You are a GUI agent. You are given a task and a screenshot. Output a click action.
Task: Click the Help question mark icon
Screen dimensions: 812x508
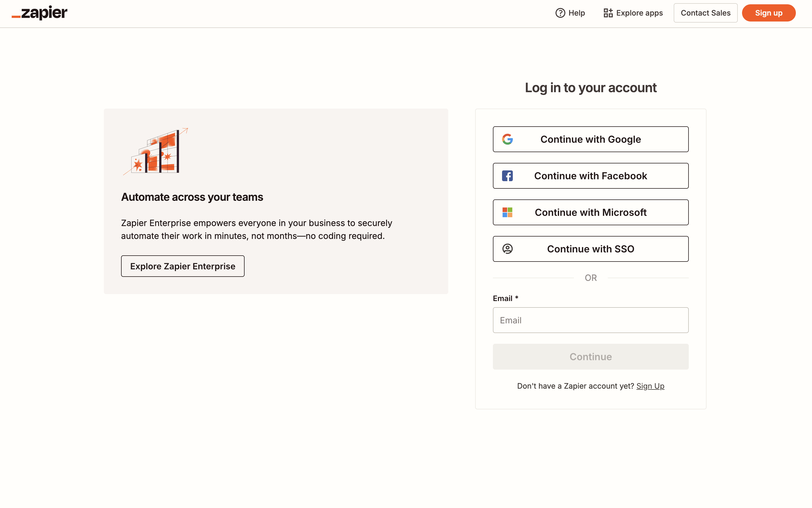pyautogui.click(x=560, y=13)
